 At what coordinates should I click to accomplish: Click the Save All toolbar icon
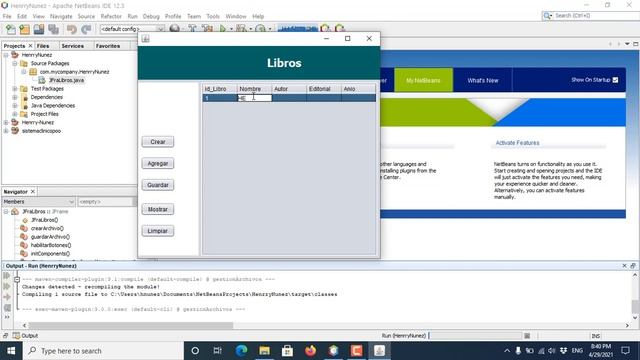(x=53, y=29)
